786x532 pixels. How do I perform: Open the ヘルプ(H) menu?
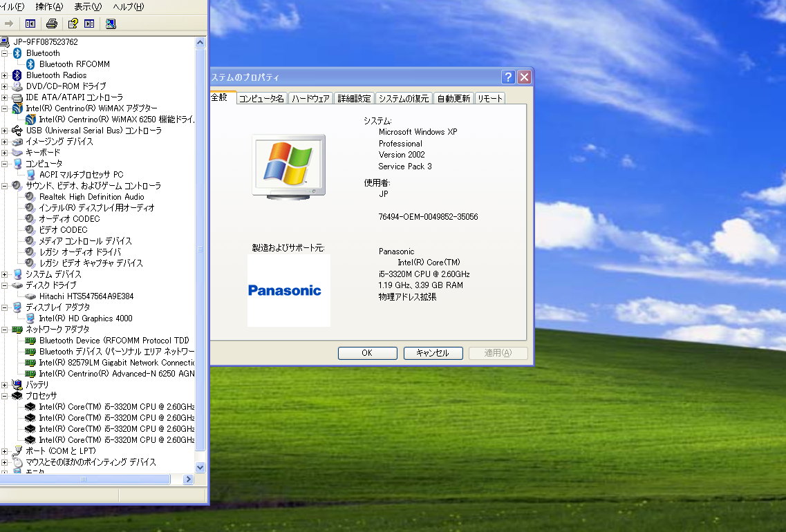pos(128,6)
